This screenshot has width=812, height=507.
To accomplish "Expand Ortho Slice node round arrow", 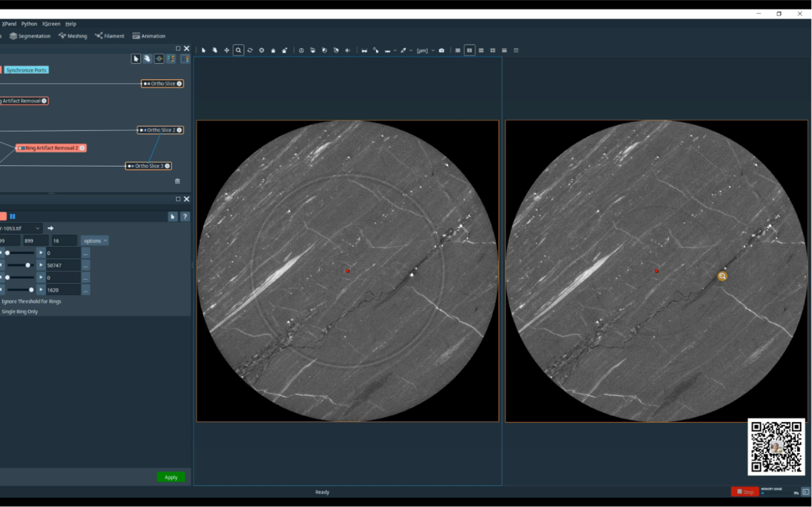I will point(179,84).
